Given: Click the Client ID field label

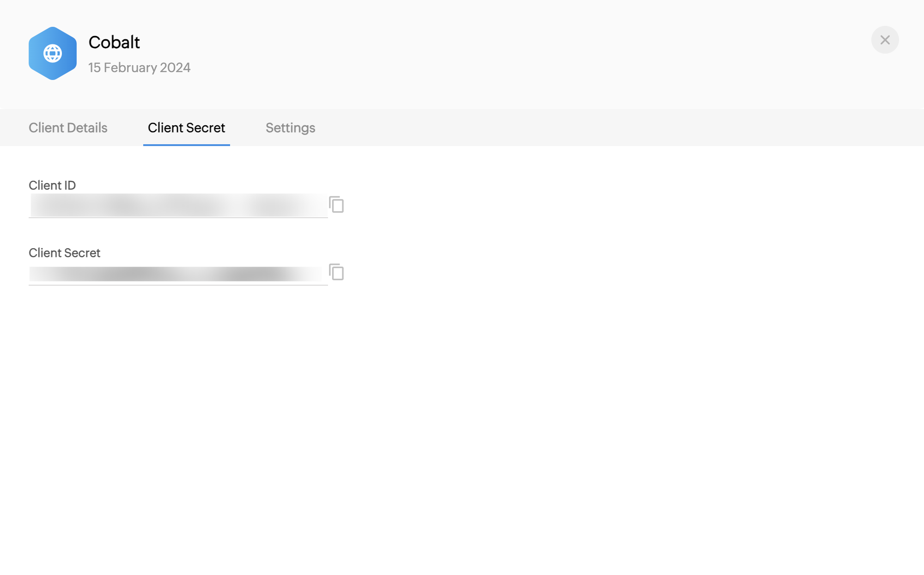Looking at the screenshot, I should (52, 185).
